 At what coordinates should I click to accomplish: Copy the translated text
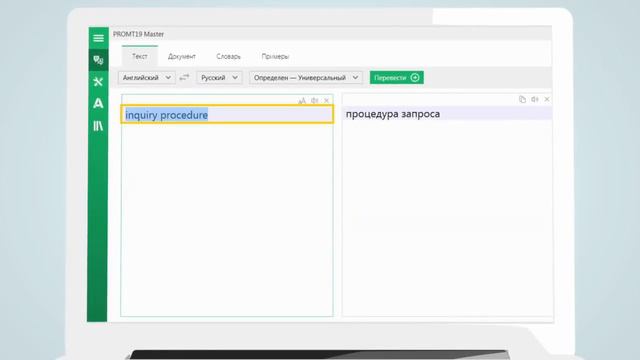point(522,99)
